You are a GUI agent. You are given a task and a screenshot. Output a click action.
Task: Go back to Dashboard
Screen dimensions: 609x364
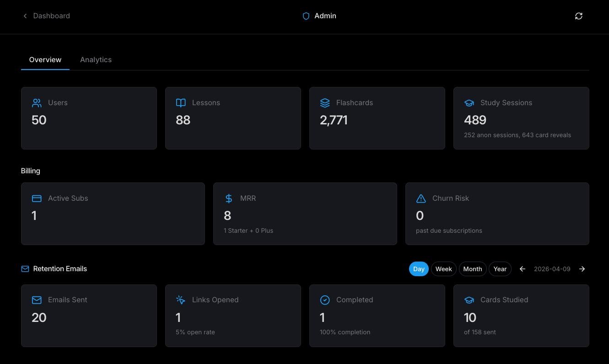pyautogui.click(x=46, y=16)
